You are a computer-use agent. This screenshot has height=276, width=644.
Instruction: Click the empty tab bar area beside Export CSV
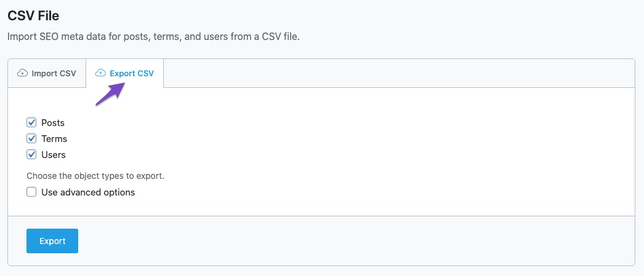399,73
